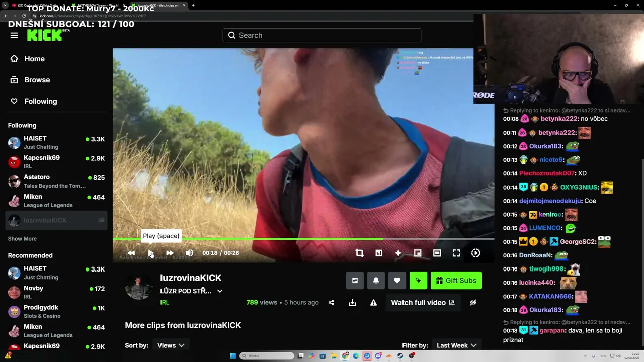Click username Plechozroutek007 in chat

(547, 173)
